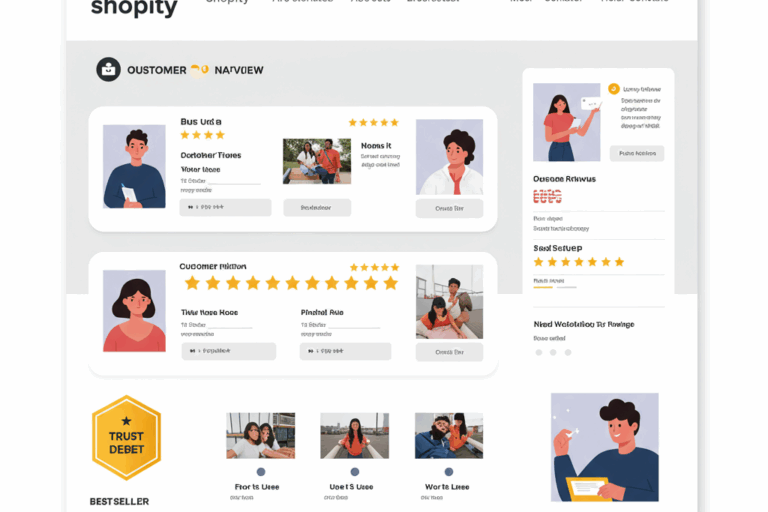Click gray button under Pinahal Rua
The width and height of the screenshot is (768, 512).
pos(345,351)
